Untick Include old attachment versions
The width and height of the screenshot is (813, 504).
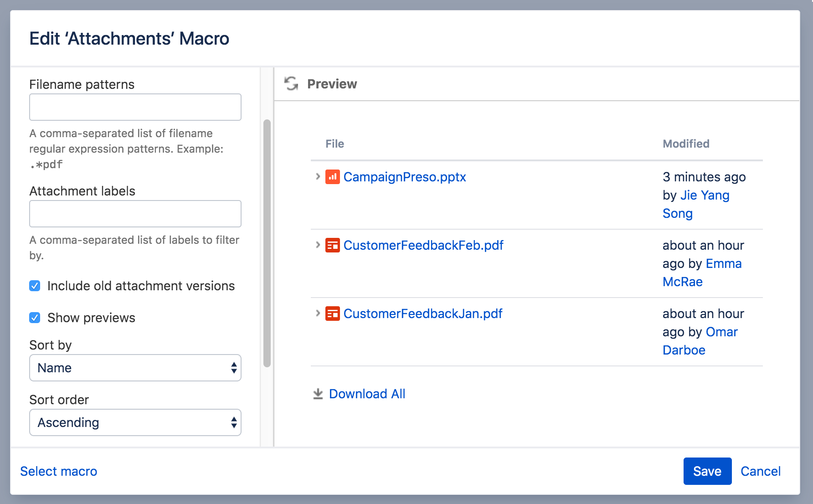click(x=35, y=286)
